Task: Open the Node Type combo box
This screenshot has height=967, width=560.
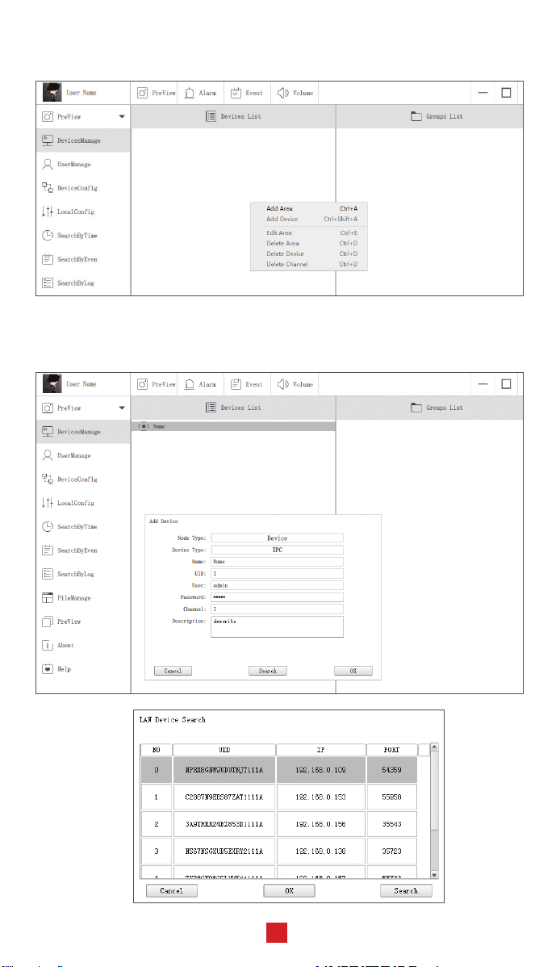Action: point(277,538)
